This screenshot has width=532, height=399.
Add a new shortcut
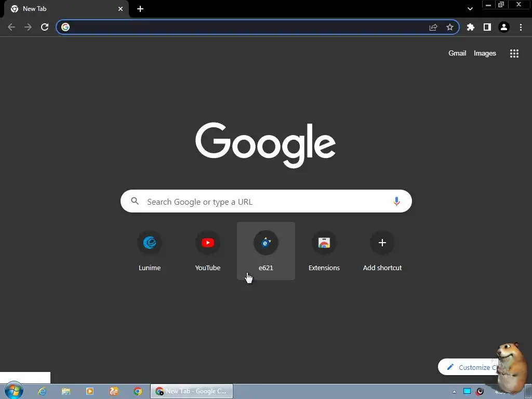[x=382, y=251]
